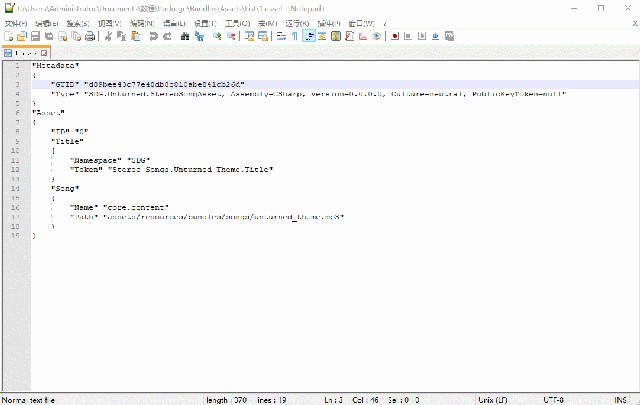Click the Show All Characters pilcrow icon
Viewport: 640px width, 405px height.
[295, 36]
